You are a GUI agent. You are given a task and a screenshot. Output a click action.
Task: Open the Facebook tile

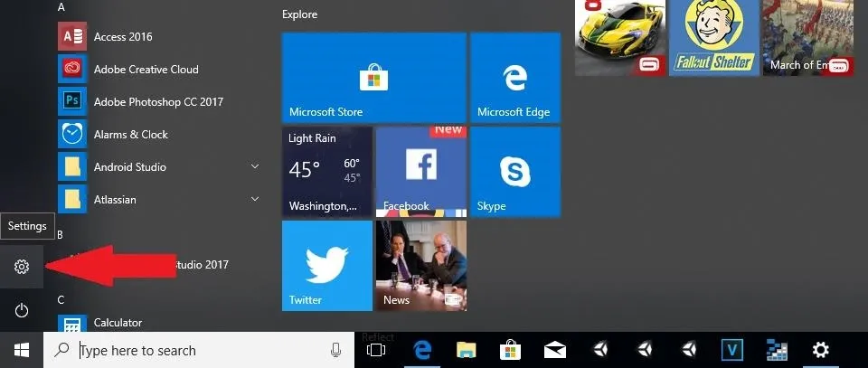[421, 172]
